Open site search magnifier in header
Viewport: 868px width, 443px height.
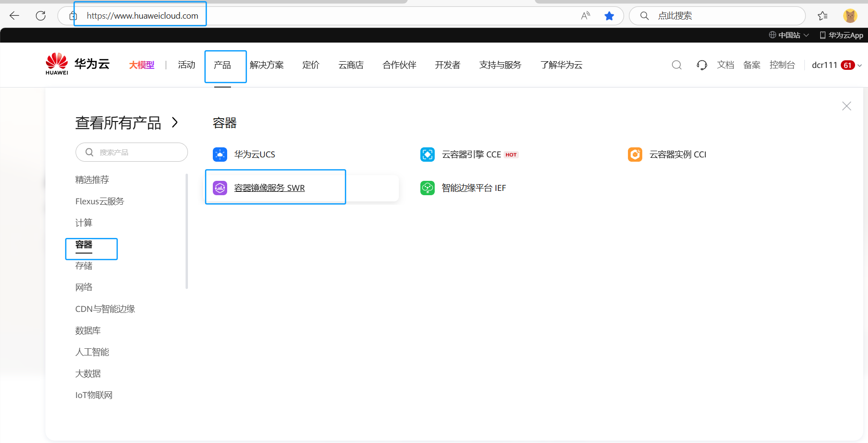click(677, 65)
